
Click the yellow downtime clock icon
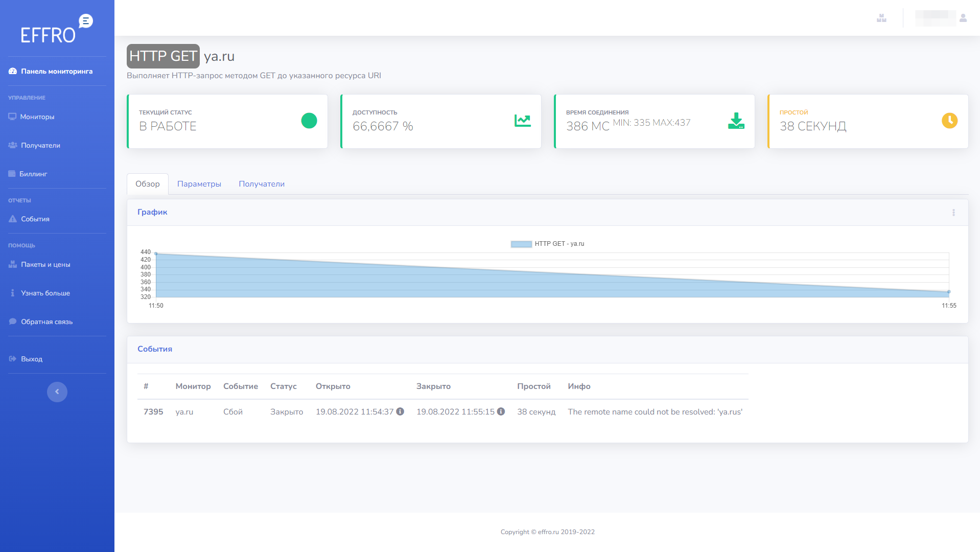coord(949,121)
